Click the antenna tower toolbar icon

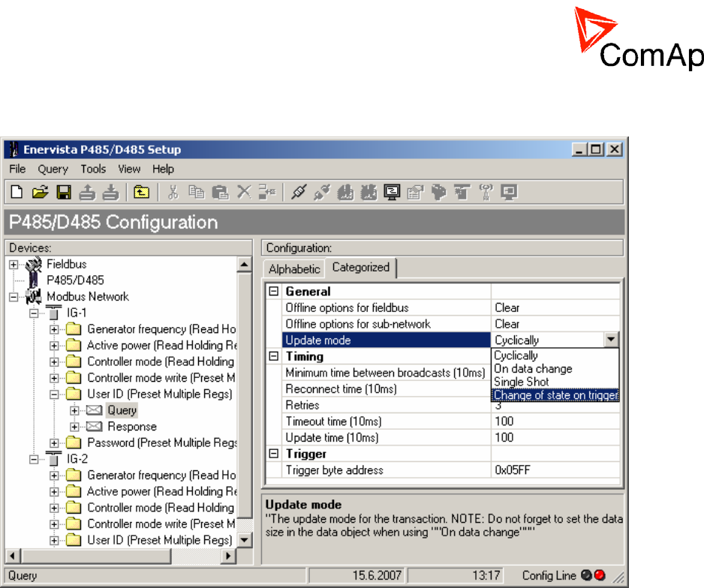click(486, 192)
